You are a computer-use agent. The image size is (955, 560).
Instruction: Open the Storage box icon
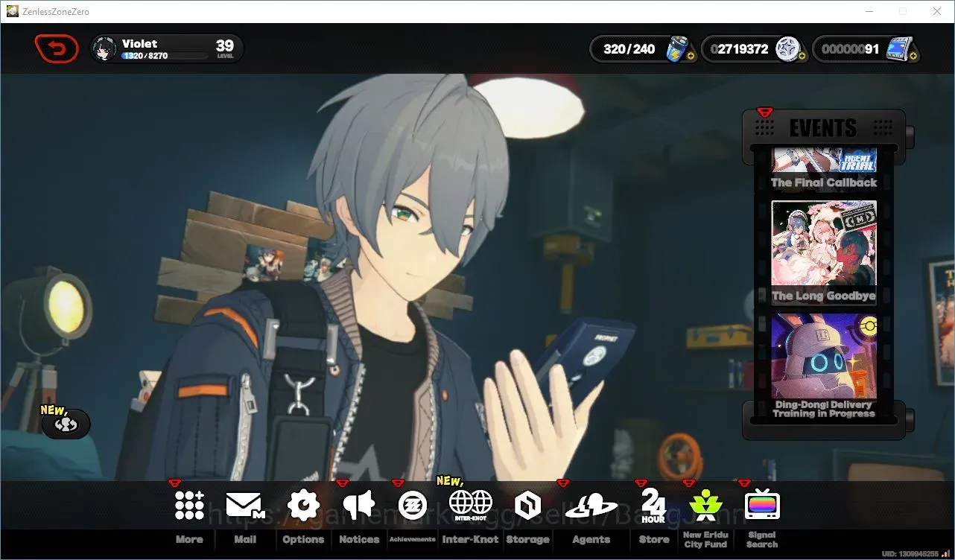tap(527, 506)
